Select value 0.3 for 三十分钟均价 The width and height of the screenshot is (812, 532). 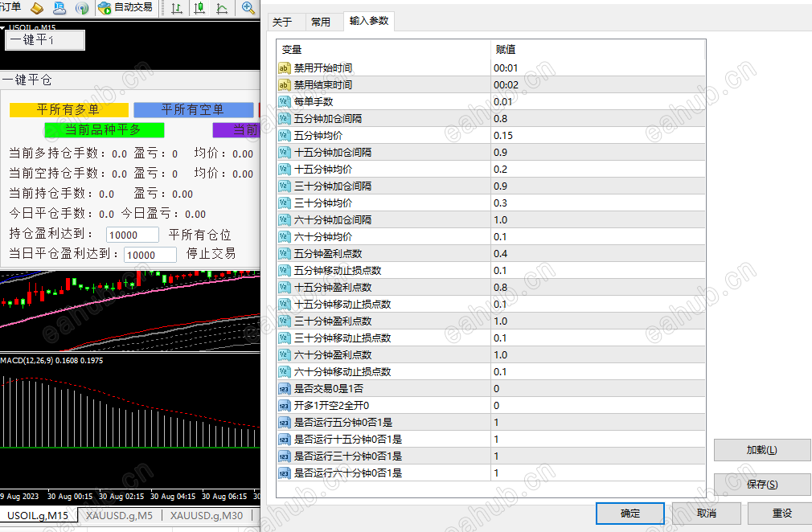(598, 203)
